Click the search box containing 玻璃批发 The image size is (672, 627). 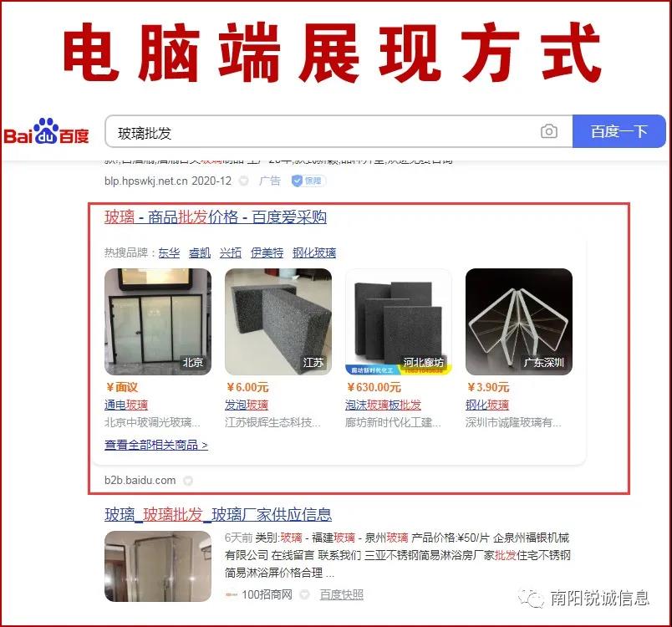pos(339,131)
